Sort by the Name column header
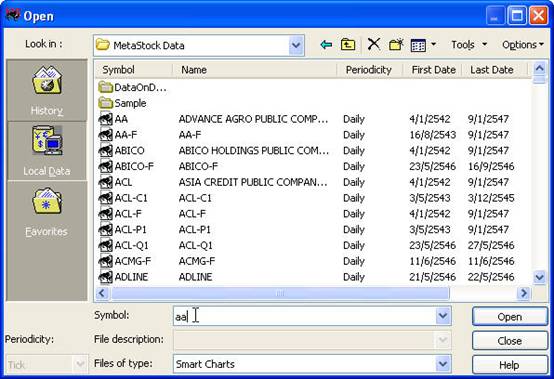 (x=254, y=70)
